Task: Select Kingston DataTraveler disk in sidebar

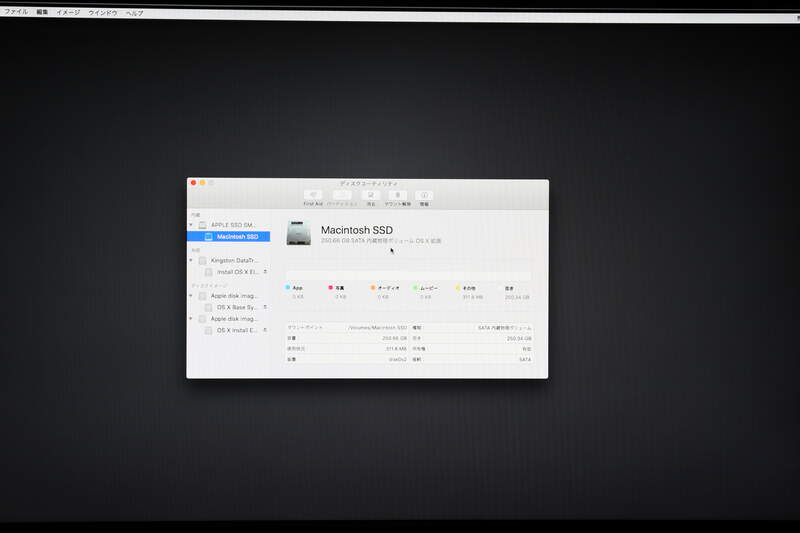Action: [229, 261]
